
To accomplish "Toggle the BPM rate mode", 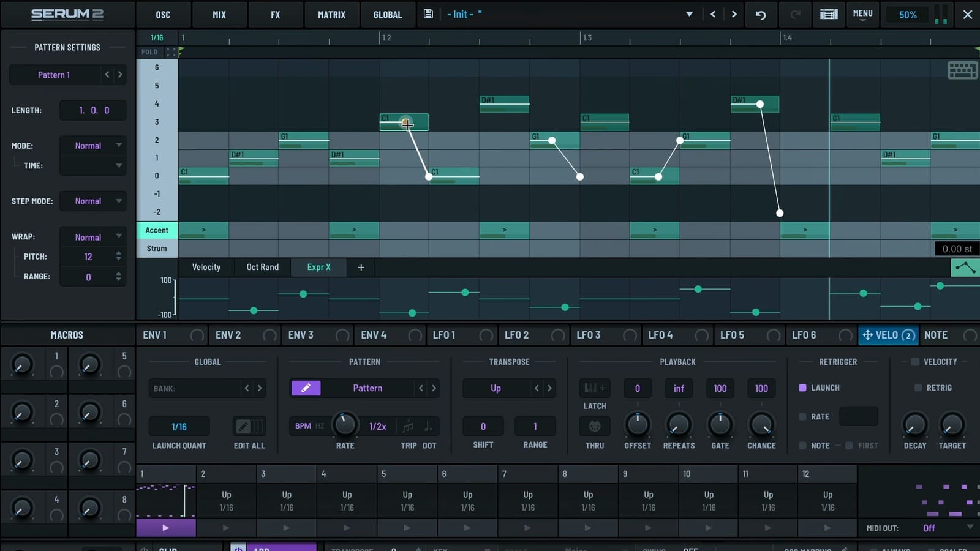I will tap(303, 426).
